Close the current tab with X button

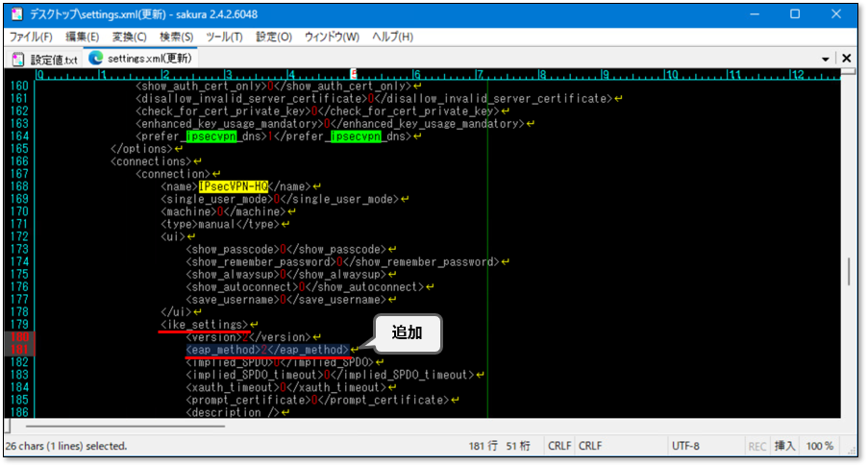[847, 59]
